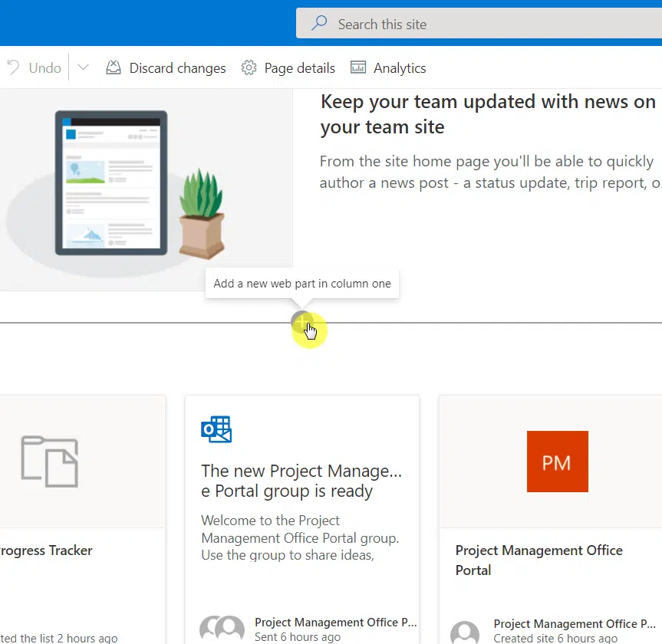Open the Progress Tracker title
This screenshot has width=662, height=644.
45,550
